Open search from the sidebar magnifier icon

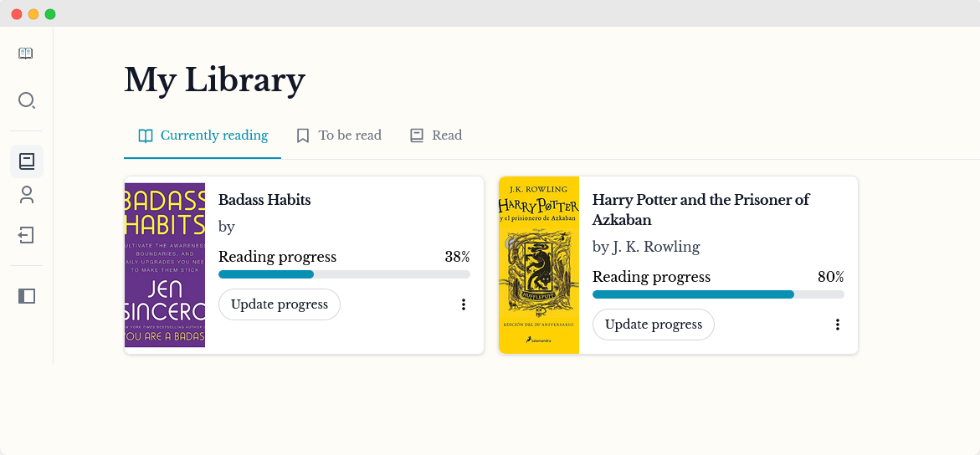coord(27,100)
